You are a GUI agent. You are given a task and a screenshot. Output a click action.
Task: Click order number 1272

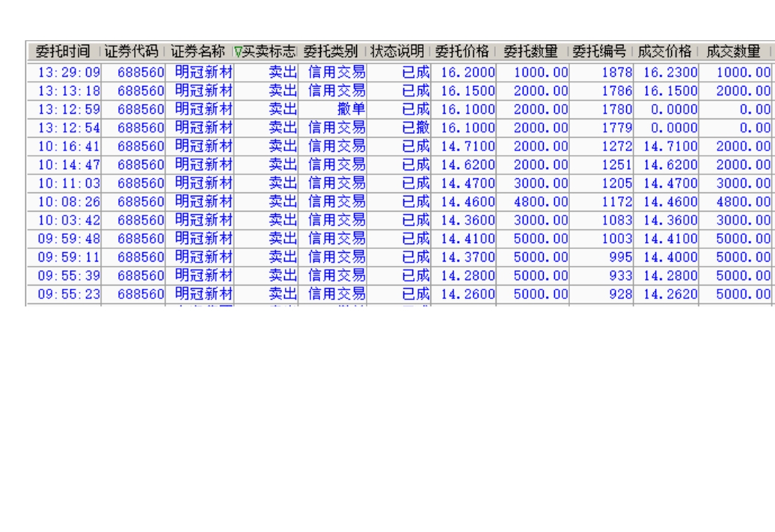click(x=617, y=147)
